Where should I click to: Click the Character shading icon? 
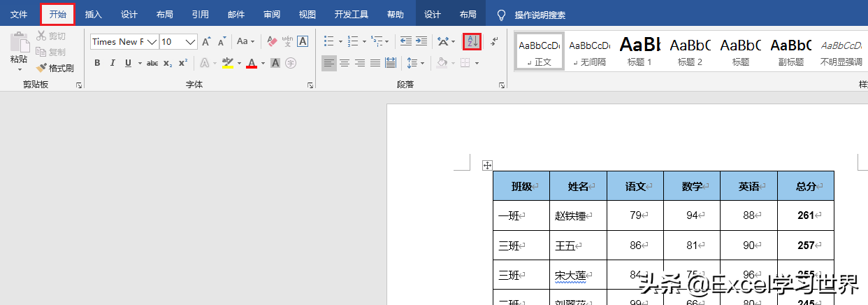[275, 63]
